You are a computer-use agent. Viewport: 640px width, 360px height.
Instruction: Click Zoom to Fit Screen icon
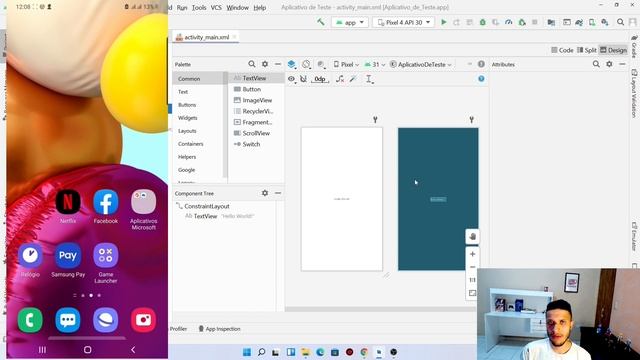473,293
